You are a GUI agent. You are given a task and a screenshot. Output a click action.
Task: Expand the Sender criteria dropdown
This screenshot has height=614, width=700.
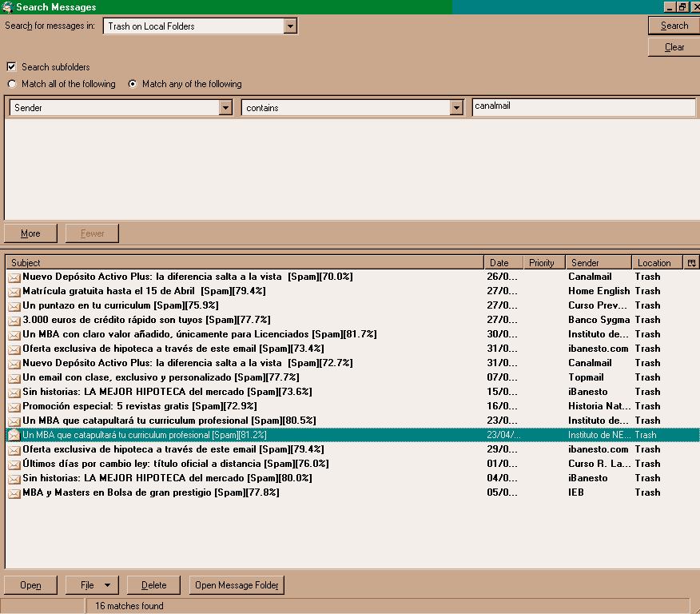point(226,108)
